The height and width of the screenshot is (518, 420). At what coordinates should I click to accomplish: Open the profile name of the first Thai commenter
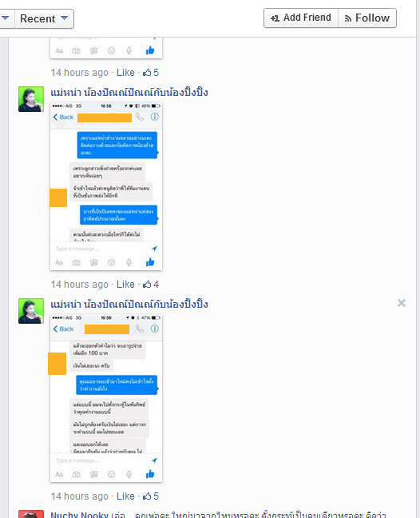point(129,92)
